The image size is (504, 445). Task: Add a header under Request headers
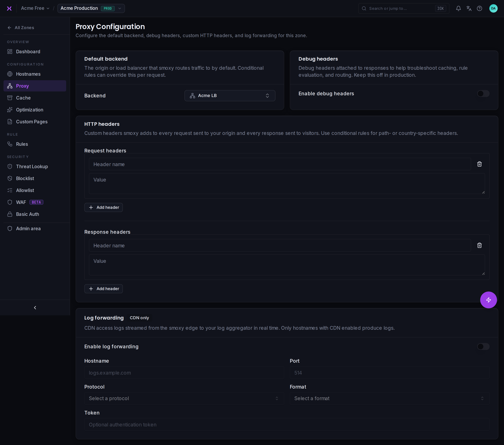tap(104, 207)
